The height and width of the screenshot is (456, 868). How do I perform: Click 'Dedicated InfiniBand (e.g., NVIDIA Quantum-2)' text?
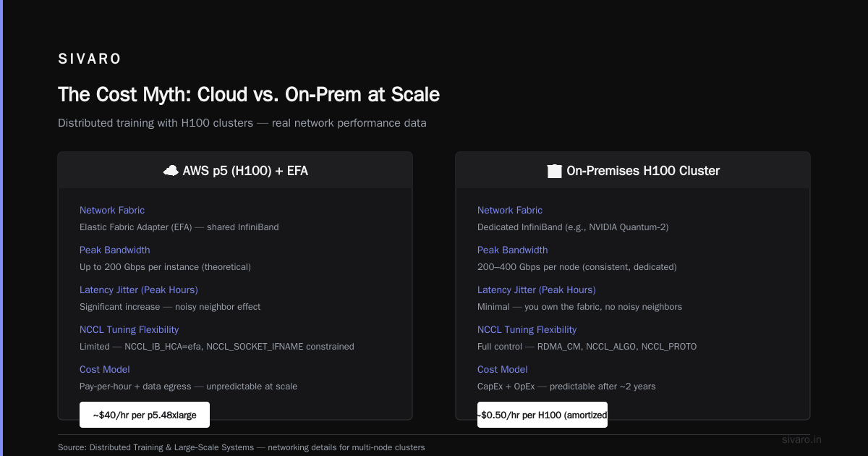pyautogui.click(x=573, y=227)
